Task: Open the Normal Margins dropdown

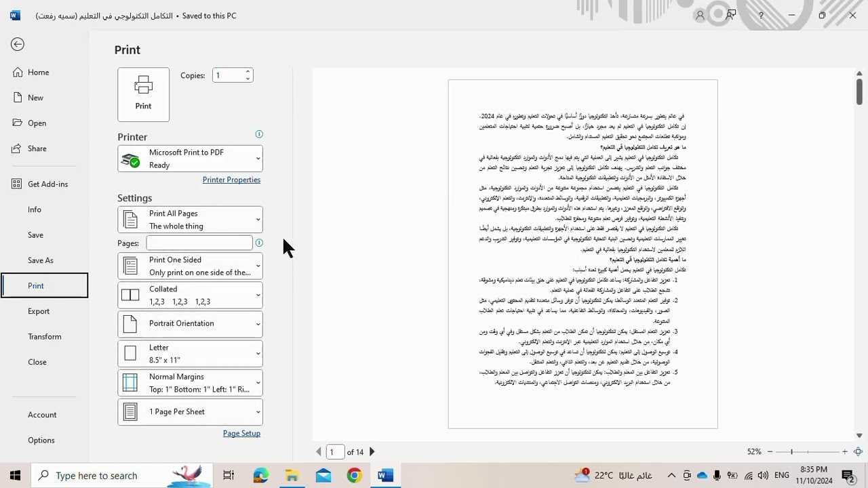Action: [190, 382]
